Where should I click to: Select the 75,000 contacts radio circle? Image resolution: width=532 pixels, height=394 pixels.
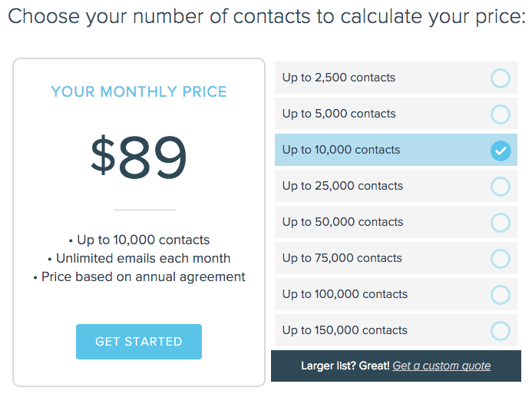tap(500, 259)
